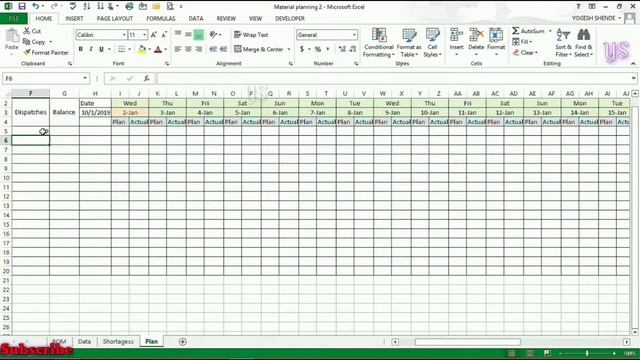This screenshot has width=640, height=360.
Task: Click the Increase Font Size icon
Action: pyautogui.click(x=154, y=35)
